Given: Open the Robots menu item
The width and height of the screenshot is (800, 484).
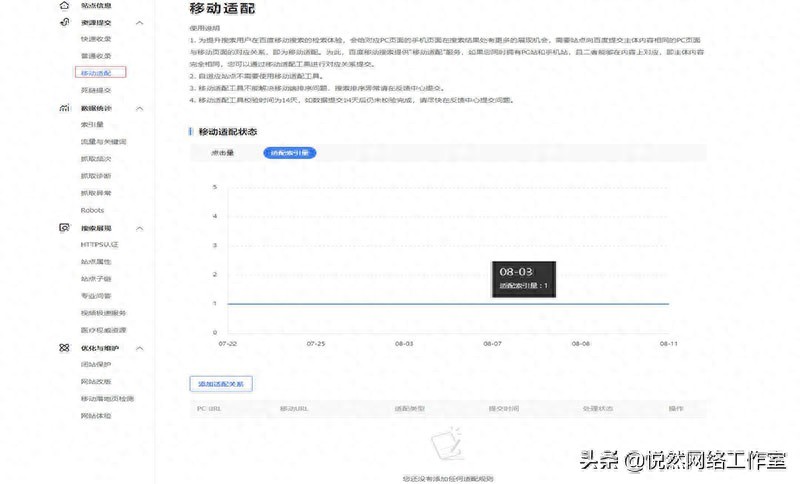Looking at the screenshot, I should coord(92,210).
